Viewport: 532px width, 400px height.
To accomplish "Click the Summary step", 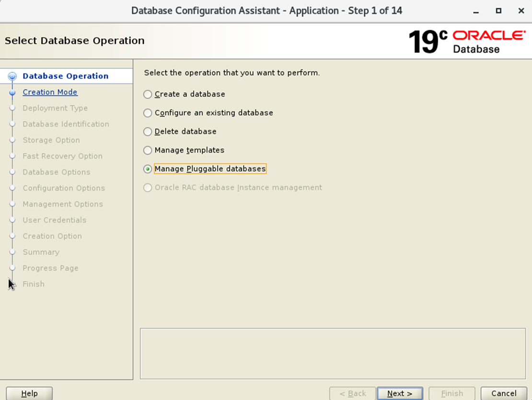I will 41,252.
